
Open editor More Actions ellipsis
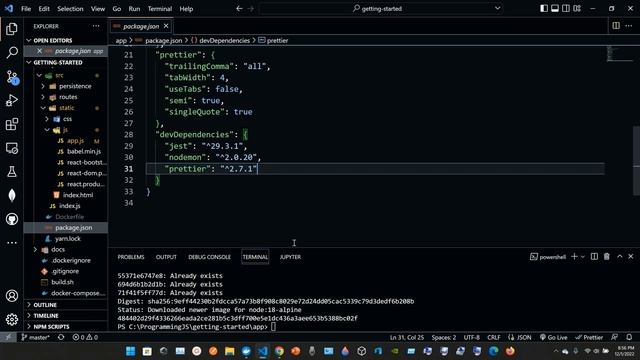tap(629, 26)
